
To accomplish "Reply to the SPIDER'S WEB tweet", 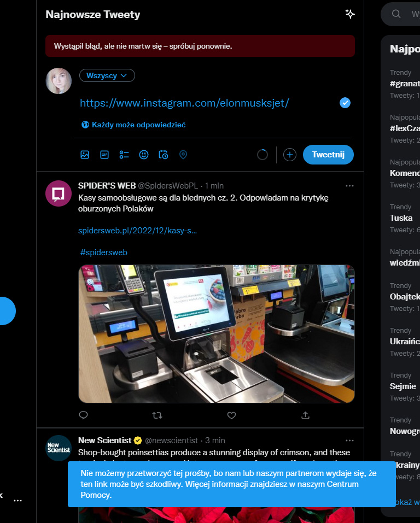I will (x=83, y=415).
